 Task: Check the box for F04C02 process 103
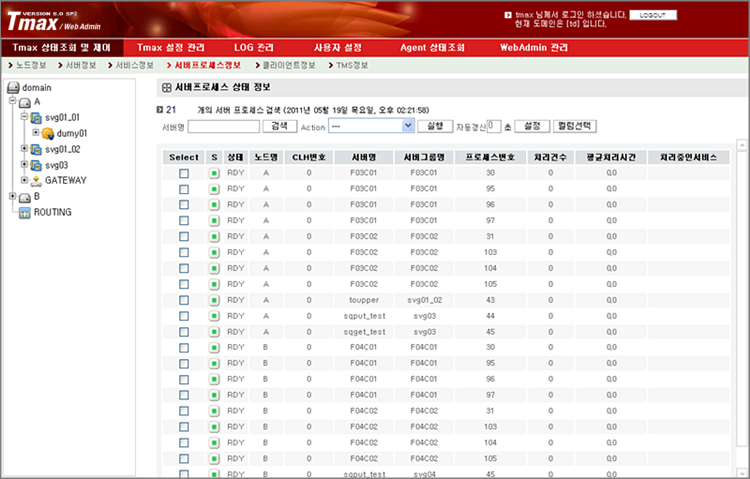click(184, 427)
